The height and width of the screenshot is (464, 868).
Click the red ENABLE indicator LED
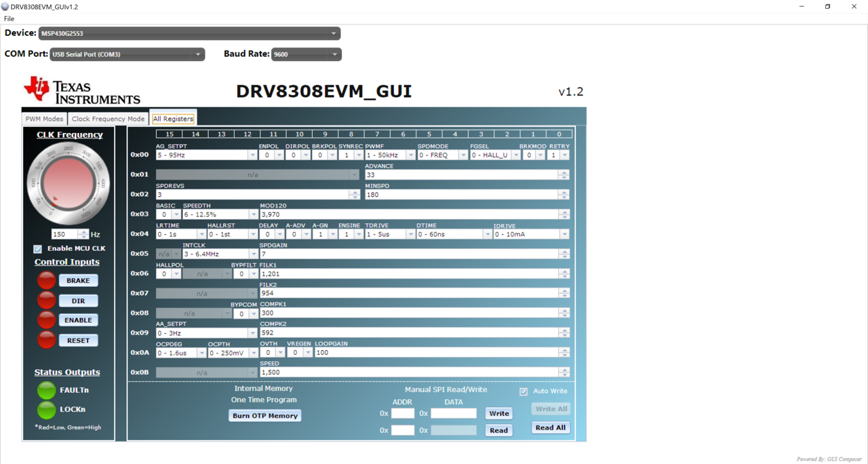pyautogui.click(x=47, y=320)
